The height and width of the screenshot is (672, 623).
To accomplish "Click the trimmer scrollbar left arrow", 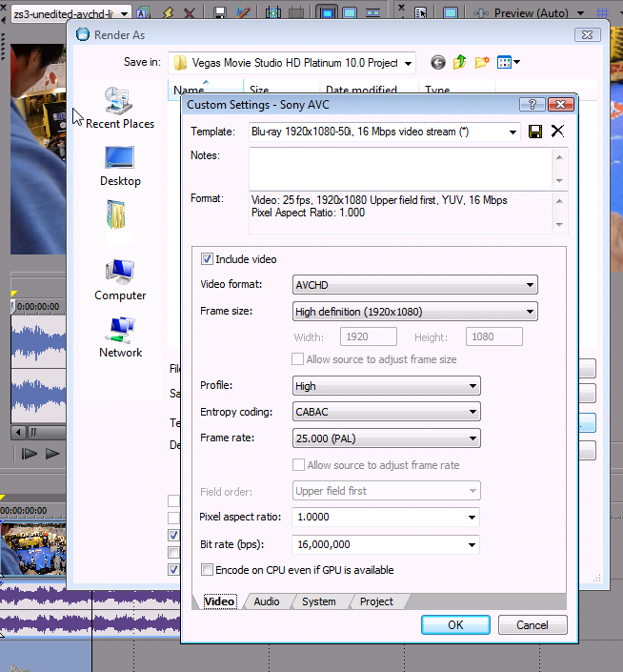I will (x=18, y=432).
